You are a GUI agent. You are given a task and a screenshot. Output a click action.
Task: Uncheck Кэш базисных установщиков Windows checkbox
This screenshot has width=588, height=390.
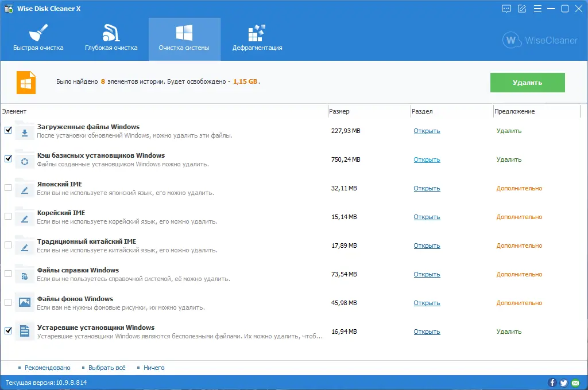8,159
